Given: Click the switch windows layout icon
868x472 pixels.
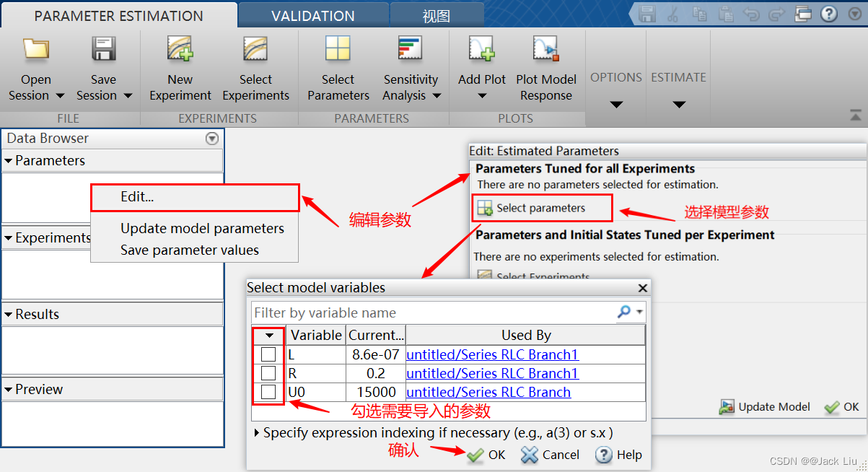Looking at the screenshot, I should 803,14.
